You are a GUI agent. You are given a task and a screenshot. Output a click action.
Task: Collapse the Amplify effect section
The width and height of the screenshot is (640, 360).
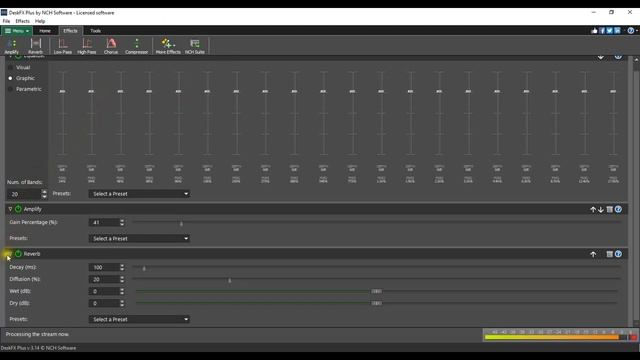pos(10,209)
